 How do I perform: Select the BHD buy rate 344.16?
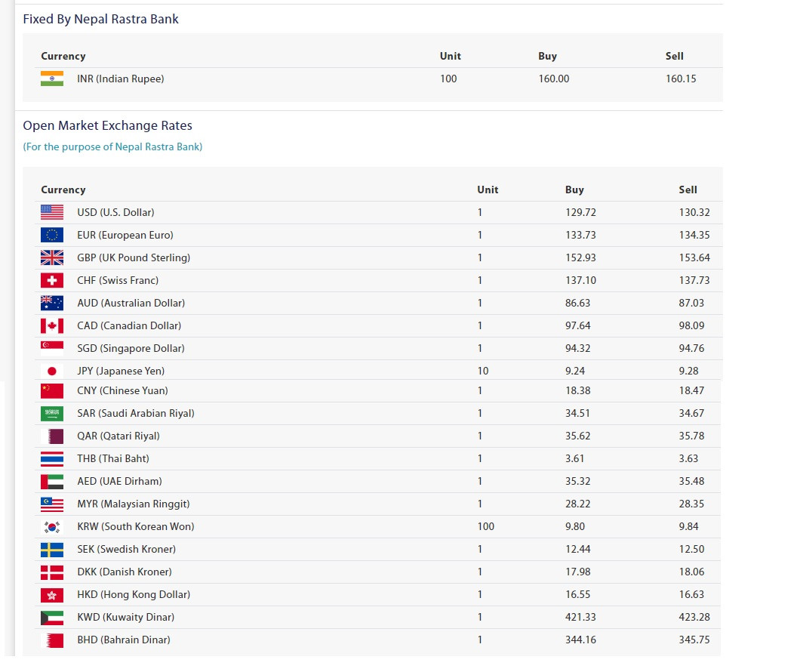pyautogui.click(x=580, y=640)
